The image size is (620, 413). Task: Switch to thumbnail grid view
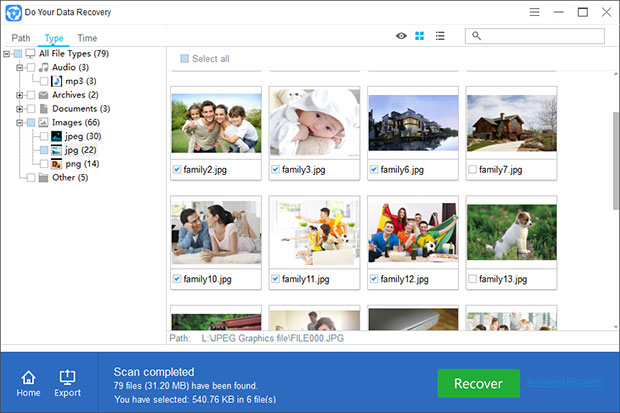coord(420,36)
